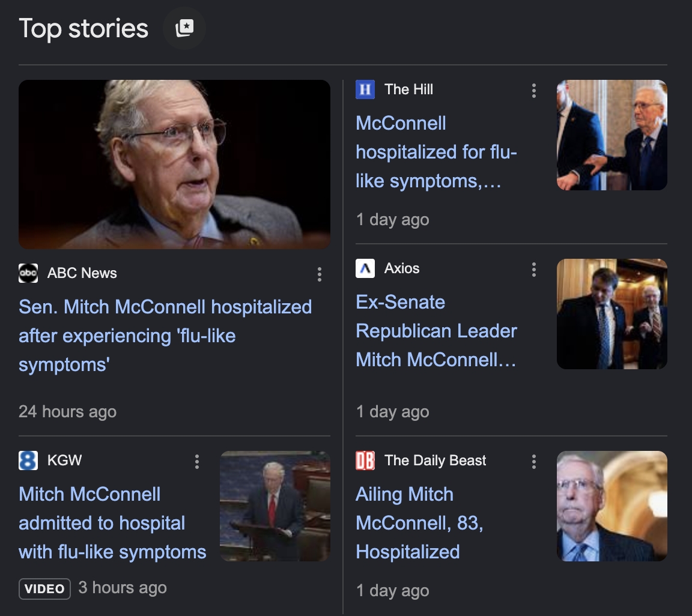The image size is (692, 616).
Task: Click the large ABC News story photo
Action: (x=174, y=165)
